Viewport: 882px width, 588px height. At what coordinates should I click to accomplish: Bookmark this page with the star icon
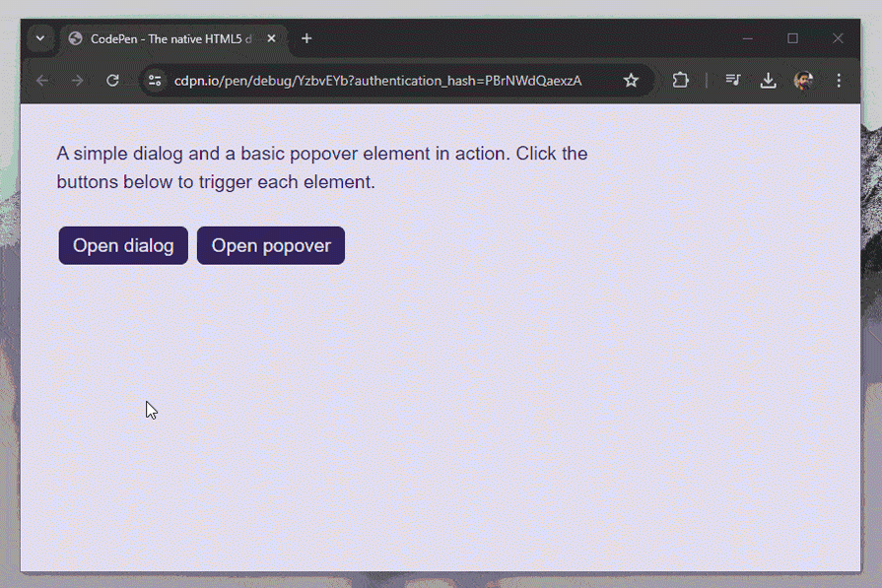click(631, 80)
